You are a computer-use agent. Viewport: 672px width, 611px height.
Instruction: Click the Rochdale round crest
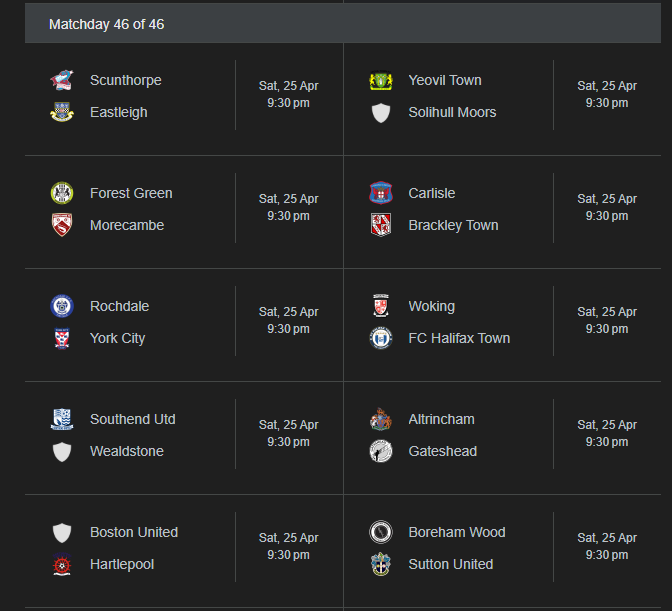62,306
